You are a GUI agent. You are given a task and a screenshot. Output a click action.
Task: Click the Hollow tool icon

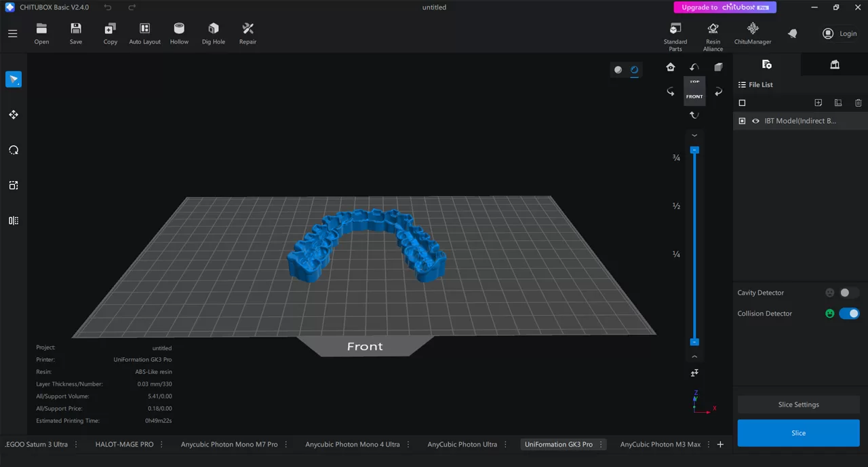179,33
